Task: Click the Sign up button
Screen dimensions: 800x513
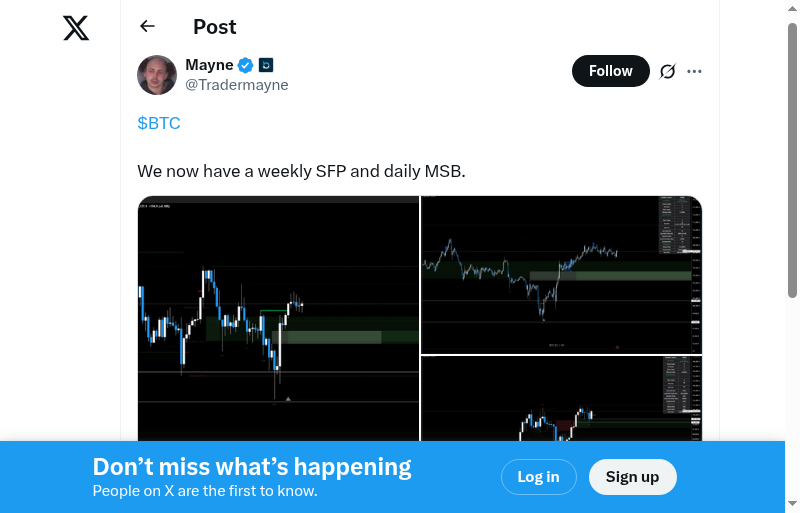Action: point(632,477)
